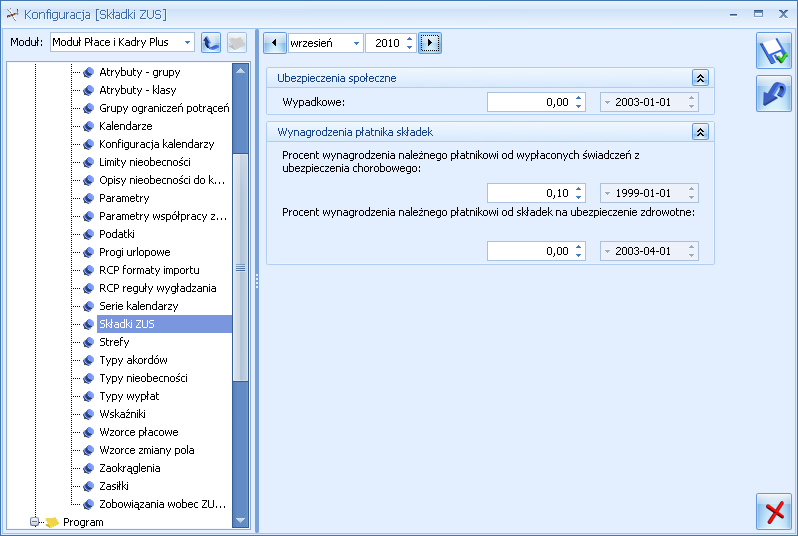
Task: Click the blue undo changes arrow icon
Action: pos(774,94)
